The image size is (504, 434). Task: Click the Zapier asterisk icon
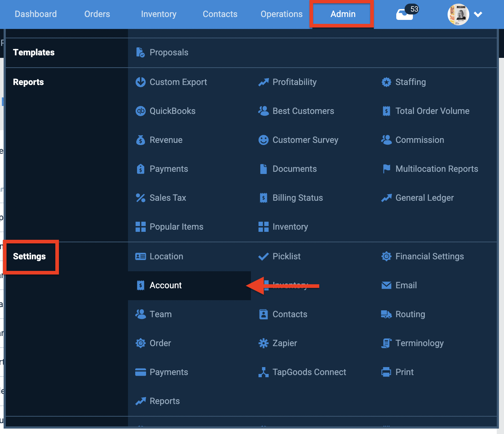click(x=263, y=343)
